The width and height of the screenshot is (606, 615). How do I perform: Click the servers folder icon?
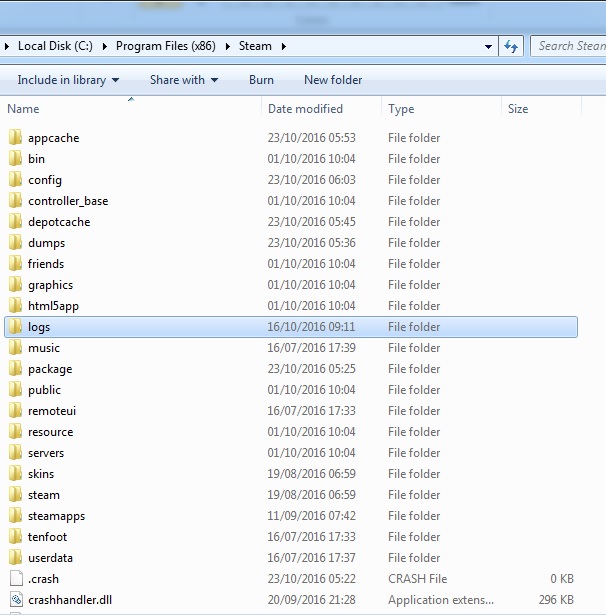coord(15,452)
